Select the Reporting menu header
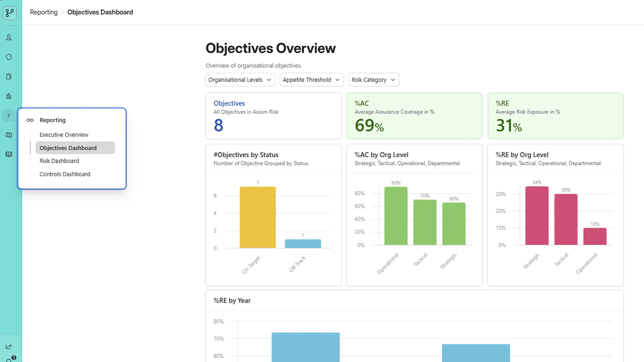644x362 pixels. [x=52, y=120]
